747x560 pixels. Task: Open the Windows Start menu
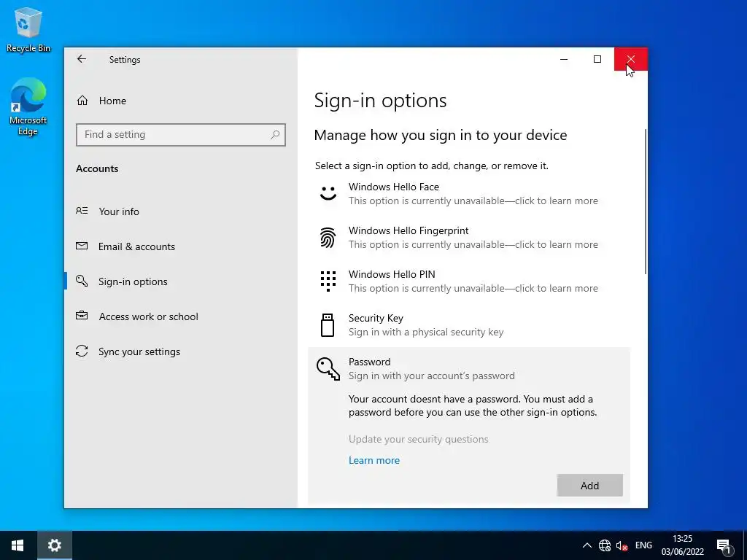[18, 545]
